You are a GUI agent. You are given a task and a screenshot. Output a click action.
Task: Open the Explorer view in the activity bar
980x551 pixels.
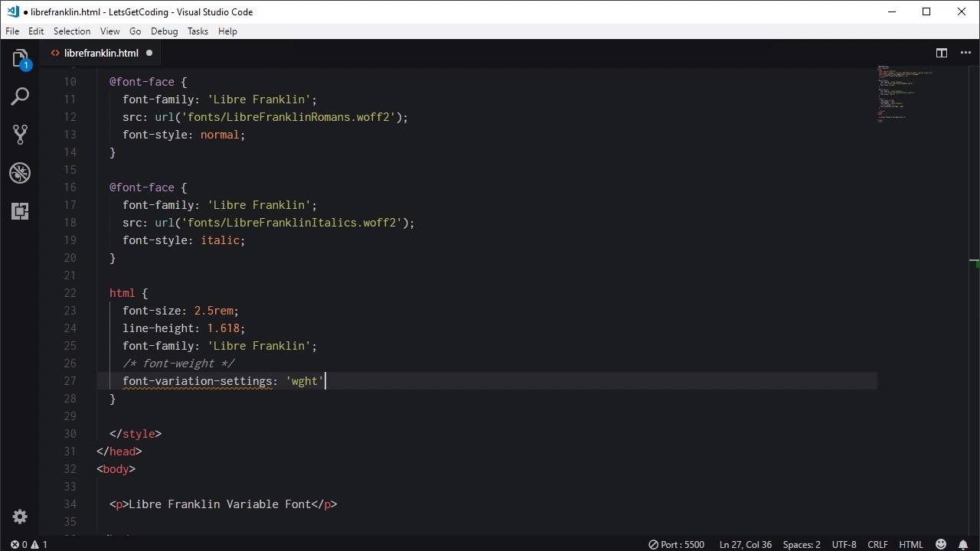pos(21,59)
